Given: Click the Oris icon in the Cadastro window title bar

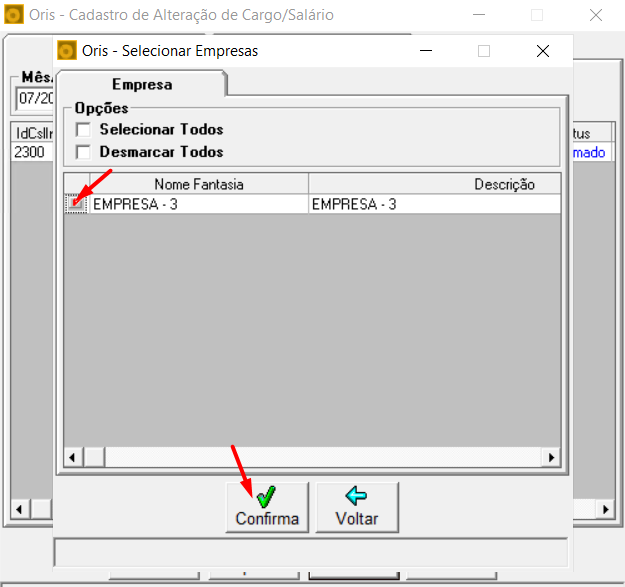Looking at the screenshot, I should point(14,15).
